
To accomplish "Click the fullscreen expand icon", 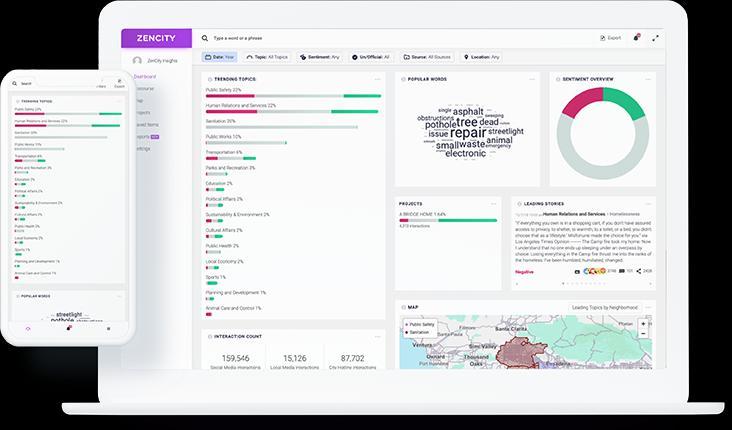I will pyautogui.click(x=655, y=38).
